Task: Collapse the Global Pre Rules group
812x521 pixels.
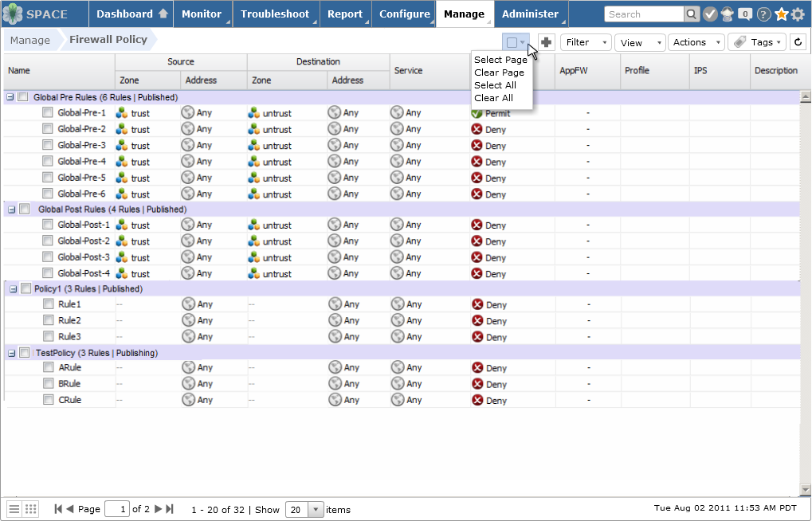Action: tap(10, 97)
